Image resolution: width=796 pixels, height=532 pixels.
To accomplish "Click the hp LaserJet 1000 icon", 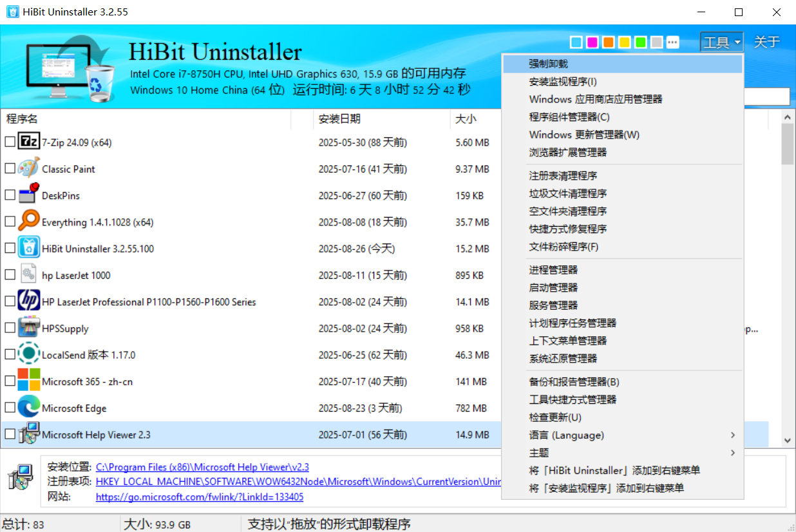I will pos(28,275).
